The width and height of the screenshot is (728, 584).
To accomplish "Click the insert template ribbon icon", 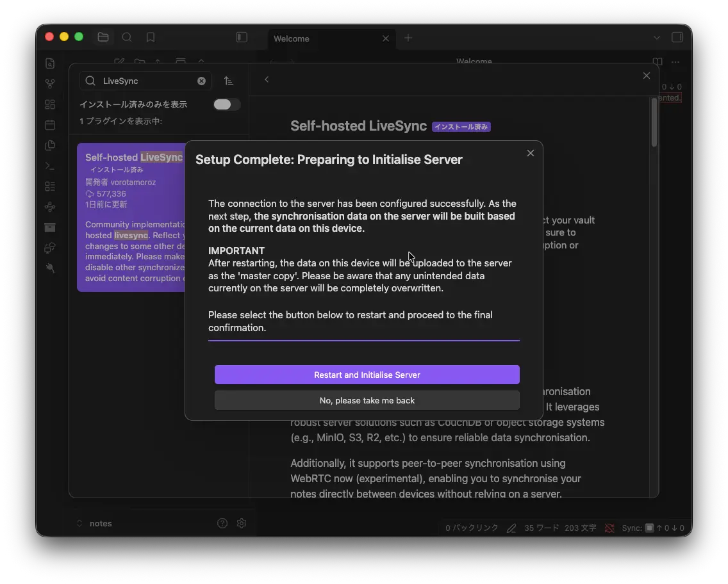I will [50, 145].
